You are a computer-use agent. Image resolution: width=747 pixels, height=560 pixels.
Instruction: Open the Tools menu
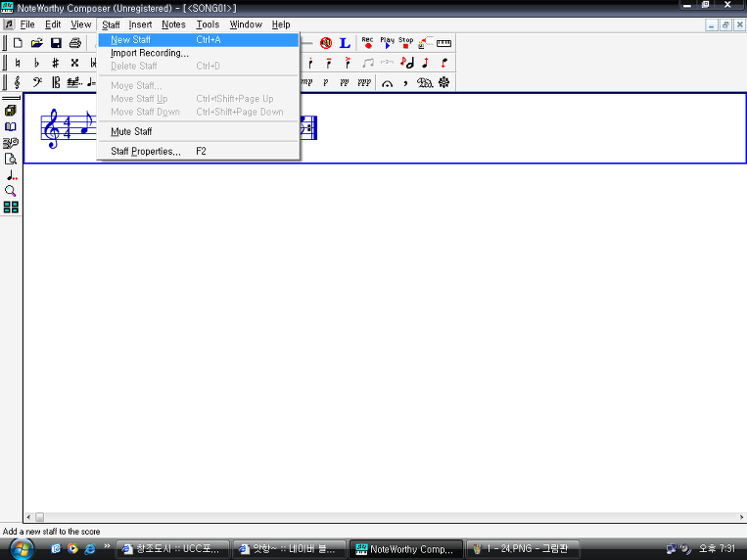point(208,24)
